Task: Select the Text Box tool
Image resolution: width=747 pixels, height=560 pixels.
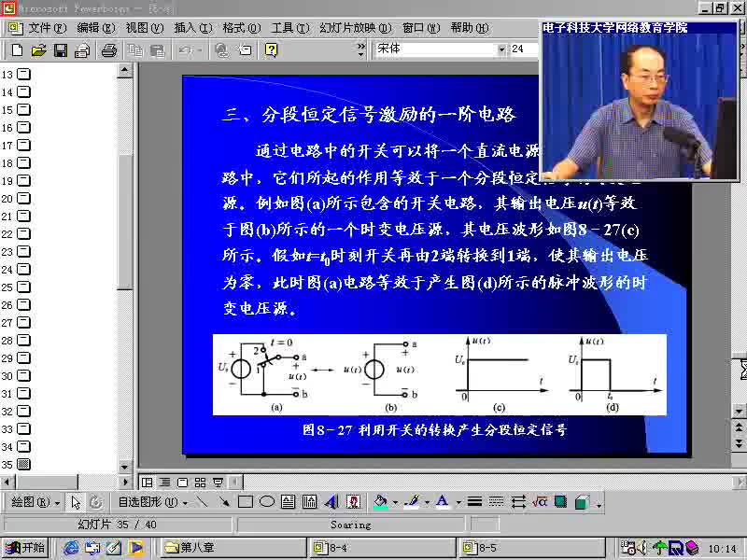Action: tap(289, 501)
